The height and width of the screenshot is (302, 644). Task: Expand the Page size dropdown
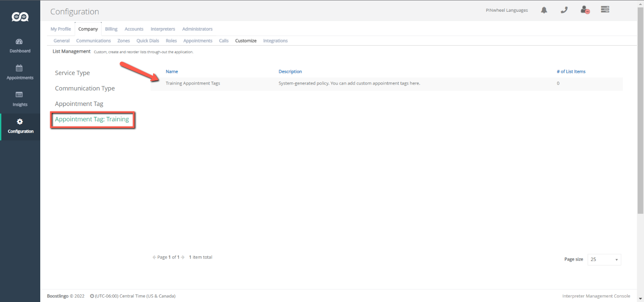pyautogui.click(x=604, y=260)
